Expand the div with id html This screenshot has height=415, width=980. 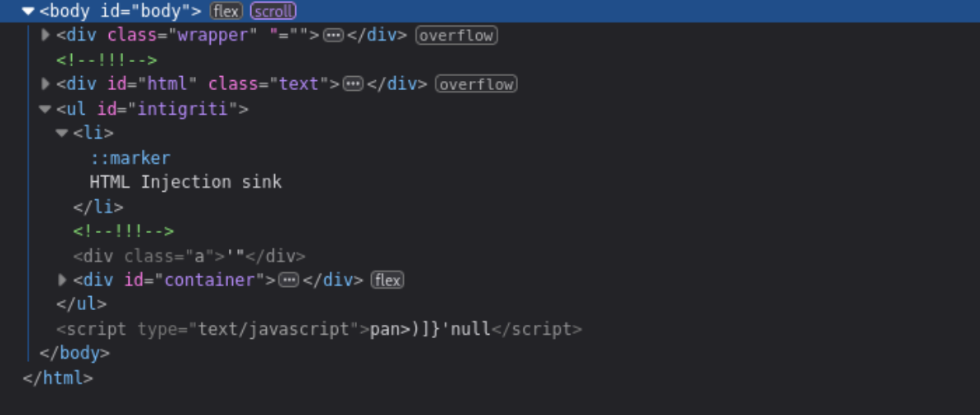(x=45, y=83)
